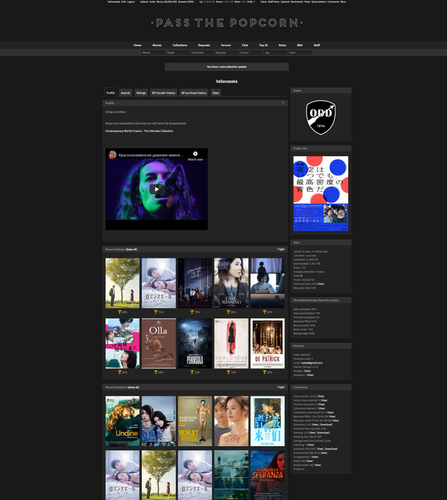Play the embedded YouTube video

tap(157, 189)
